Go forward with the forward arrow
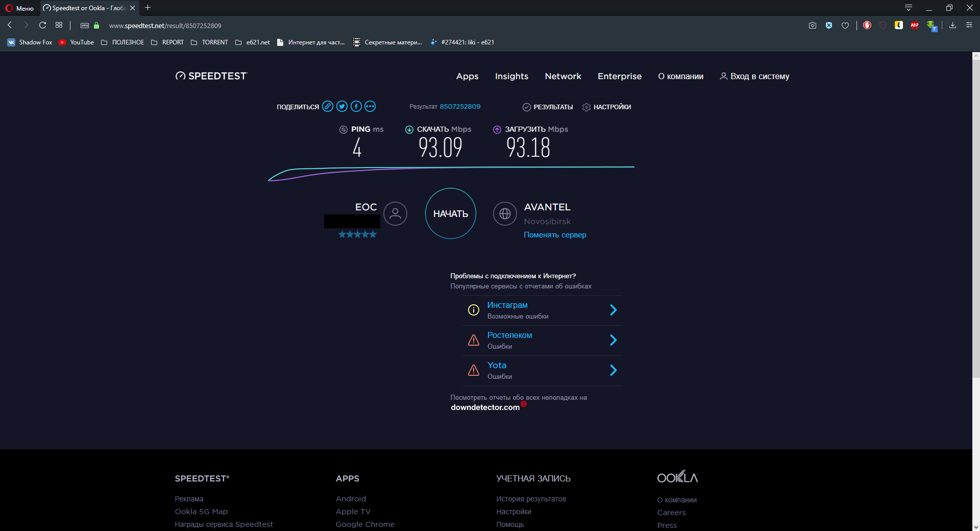 (x=26, y=25)
